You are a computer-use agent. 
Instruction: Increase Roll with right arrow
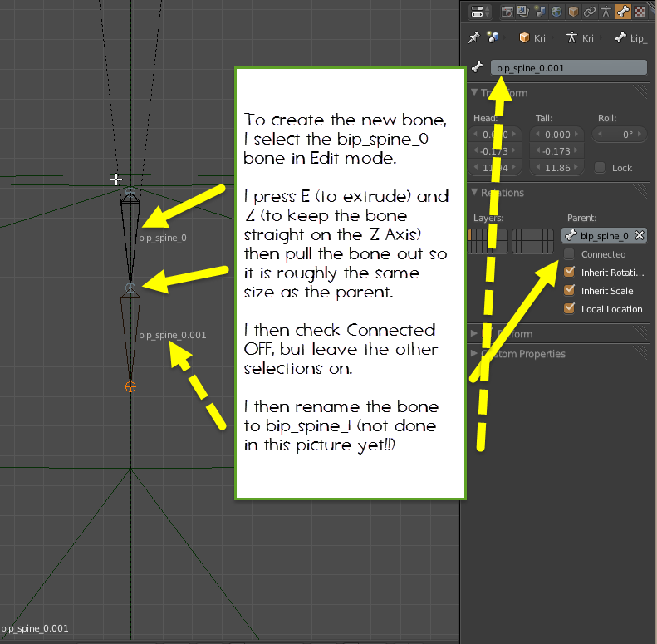point(640,134)
